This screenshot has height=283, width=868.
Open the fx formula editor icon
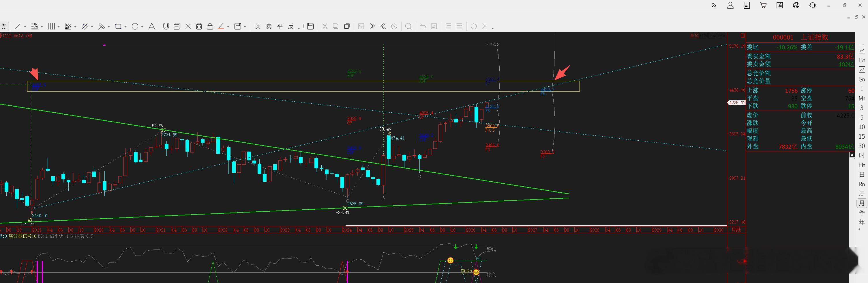pyautogui.click(x=780, y=5)
